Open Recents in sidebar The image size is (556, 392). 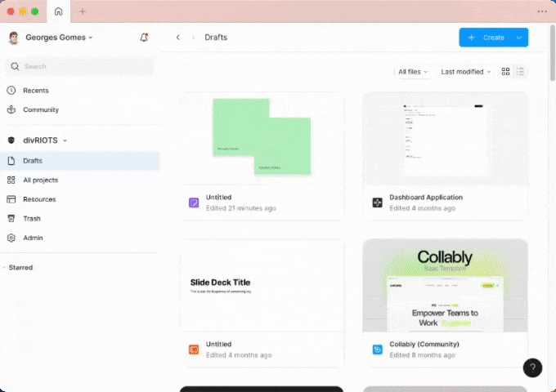[35, 91]
